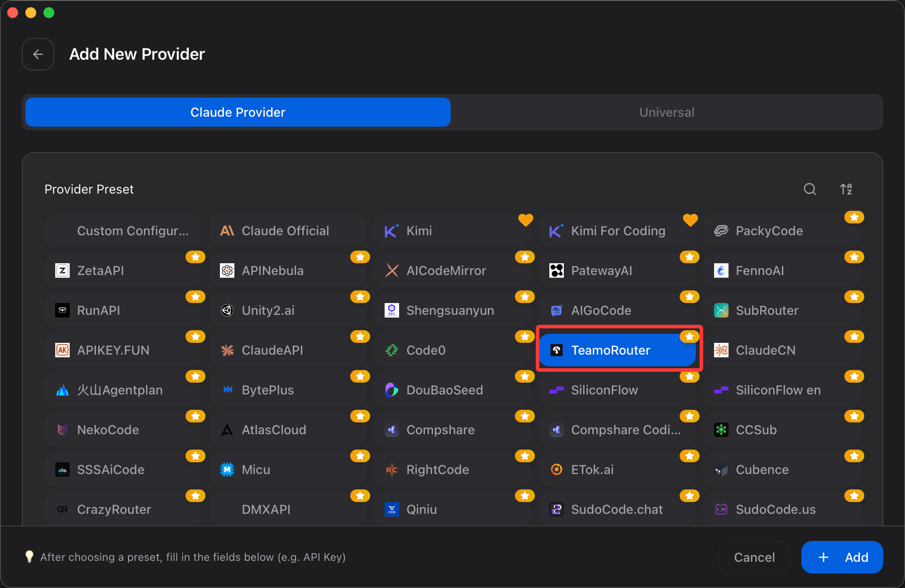Click the Micu M logo icon
This screenshot has height=588, width=905.
tap(227, 469)
